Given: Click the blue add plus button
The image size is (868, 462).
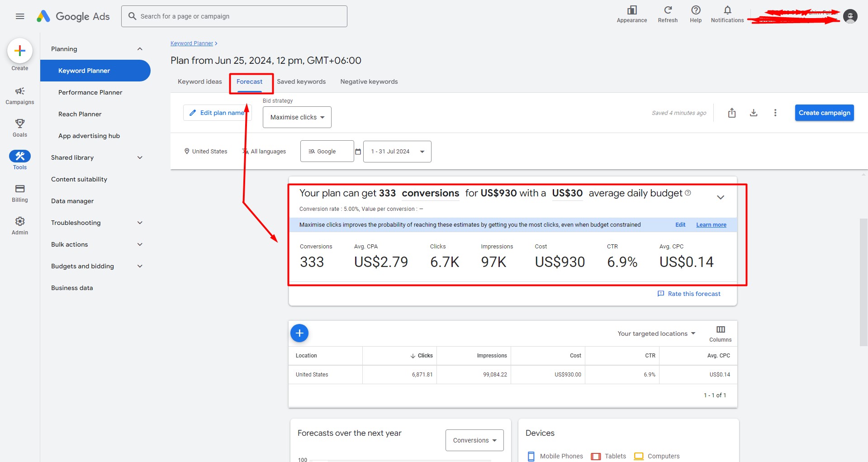Looking at the screenshot, I should (x=299, y=333).
